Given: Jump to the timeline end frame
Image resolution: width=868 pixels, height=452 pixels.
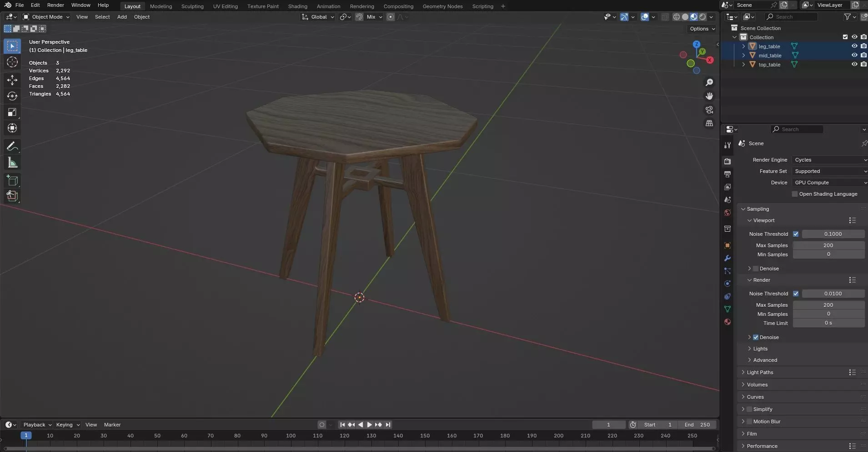Looking at the screenshot, I should [388, 425].
